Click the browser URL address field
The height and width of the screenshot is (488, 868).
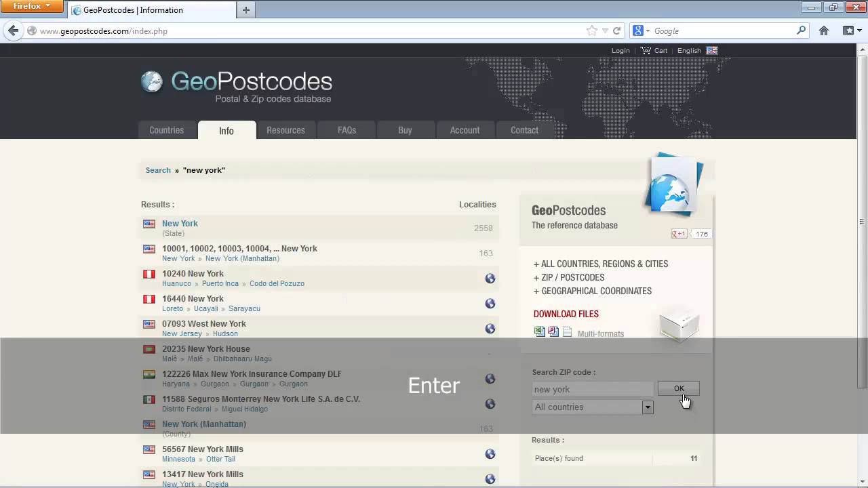point(305,30)
